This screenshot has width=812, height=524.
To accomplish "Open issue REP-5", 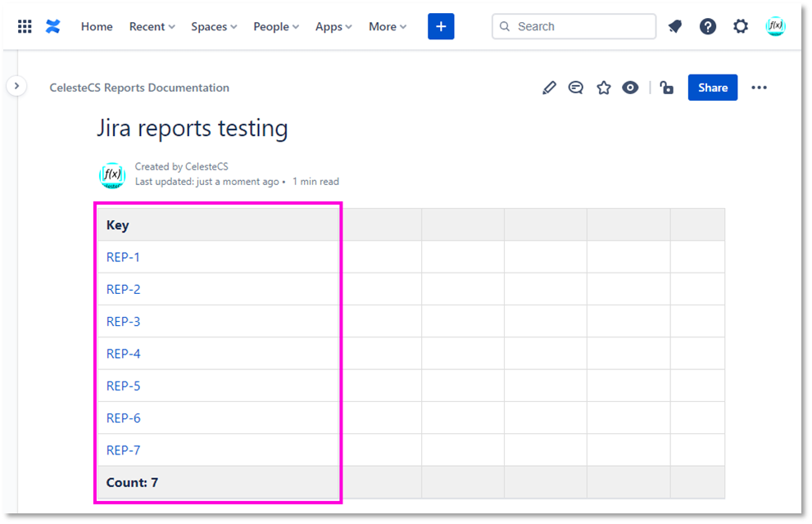I will tap(123, 386).
